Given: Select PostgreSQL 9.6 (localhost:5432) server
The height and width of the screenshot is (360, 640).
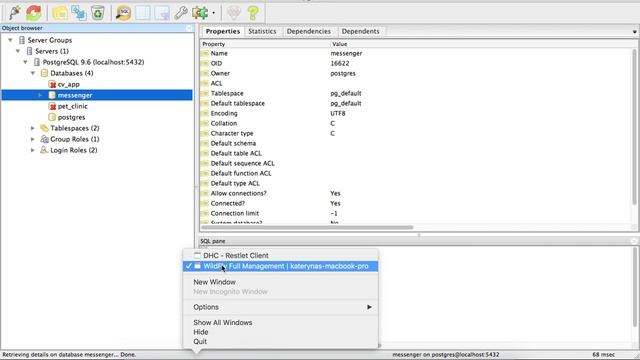Looking at the screenshot, I should tap(93, 62).
